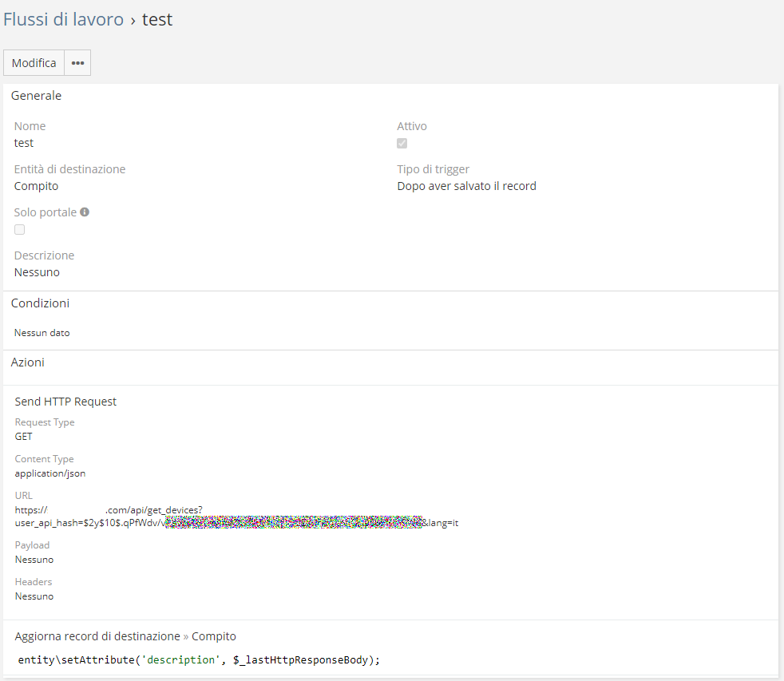Toggle the Solo portale checkbox

point(20,230)
